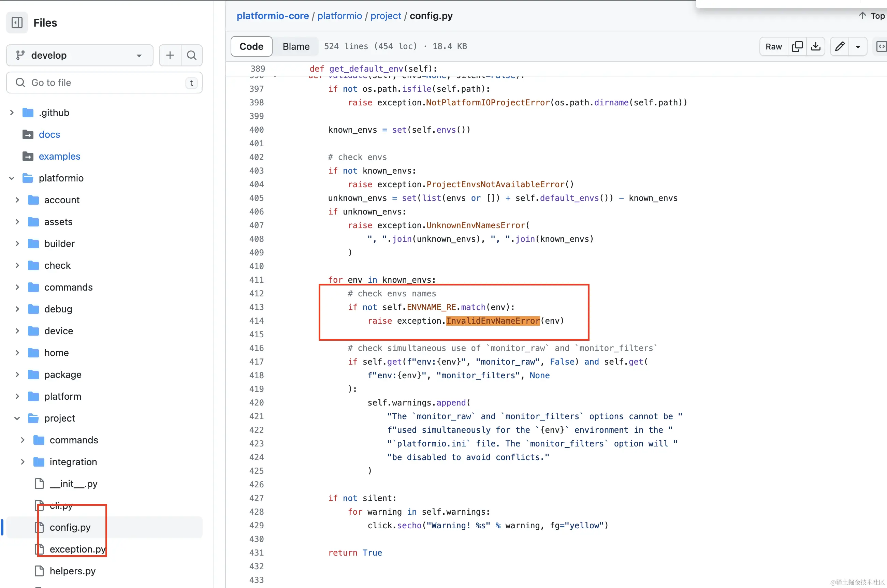
Task: Click the pencil edit file icon
Action: point(840,46)
